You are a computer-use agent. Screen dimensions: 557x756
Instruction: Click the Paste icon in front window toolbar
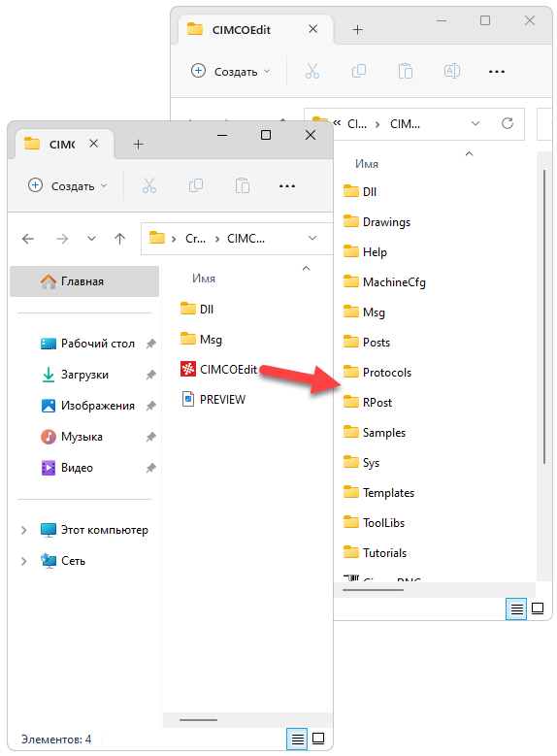242,185
